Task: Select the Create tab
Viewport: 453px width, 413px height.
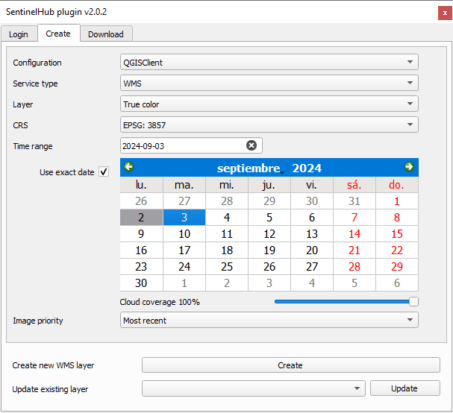Action: (58, 33)
